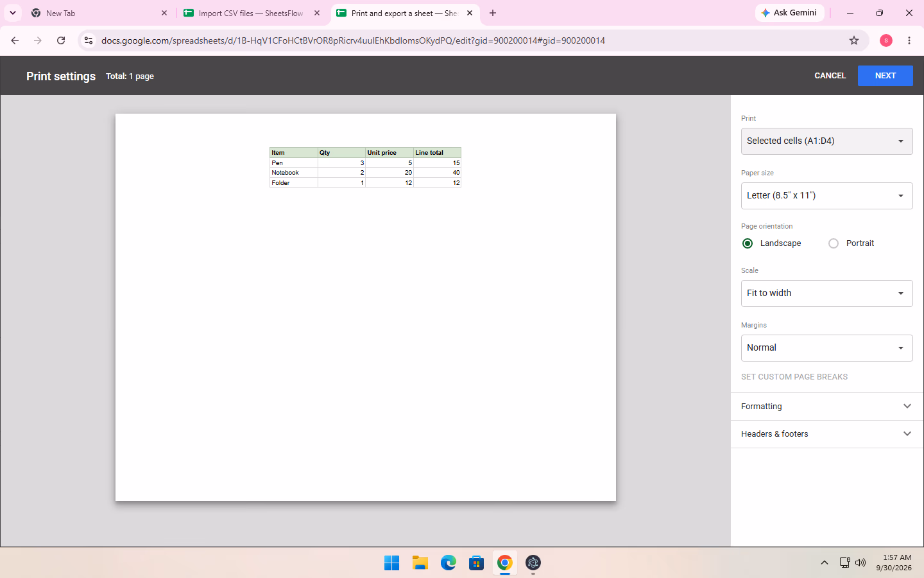Click the Chrome icon in the taskbar
Image resolution: width=924 pixels, height=578 pixels.
point(505,563)
